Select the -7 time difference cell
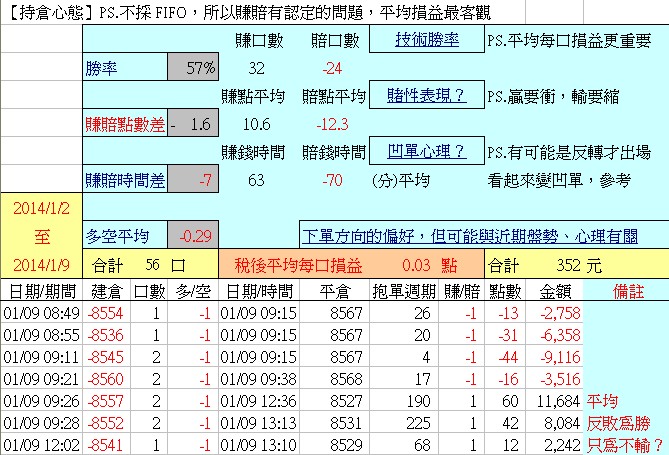669x455 pixels. point(193,179)
